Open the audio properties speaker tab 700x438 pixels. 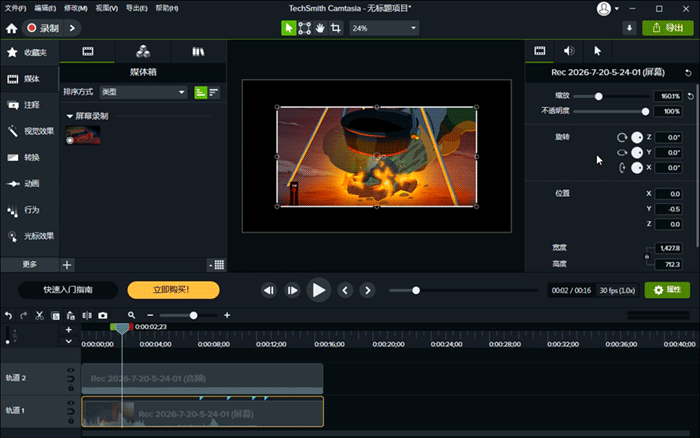[x=569, y=51]
